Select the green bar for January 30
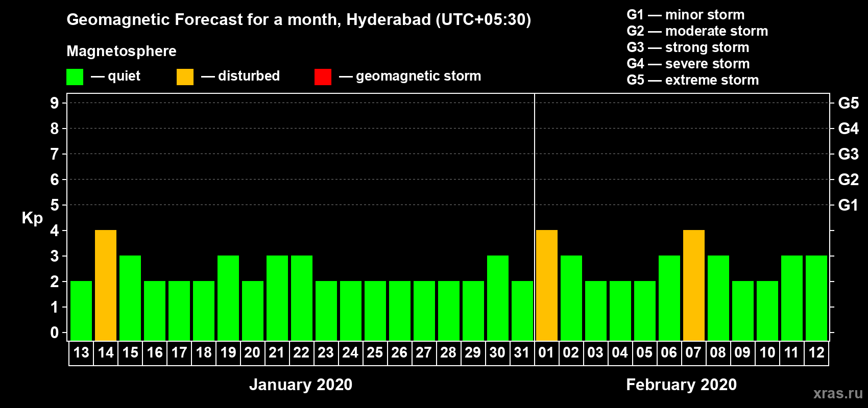 click(x=498, y=298)
